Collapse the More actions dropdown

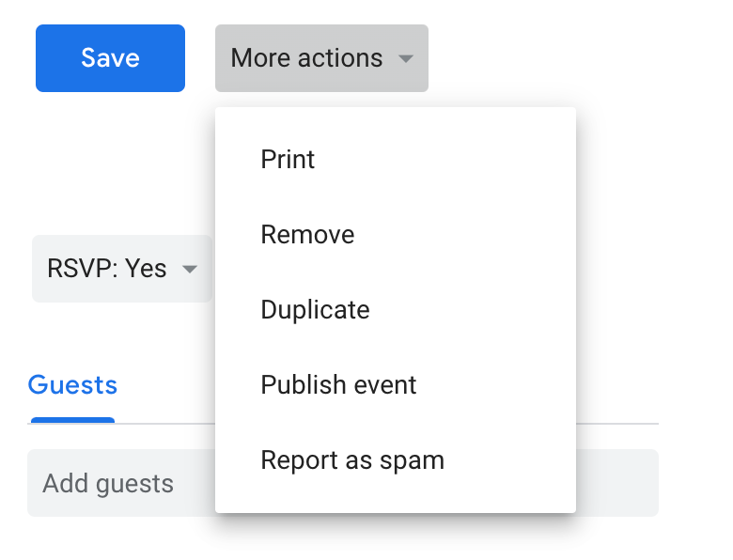320,58
